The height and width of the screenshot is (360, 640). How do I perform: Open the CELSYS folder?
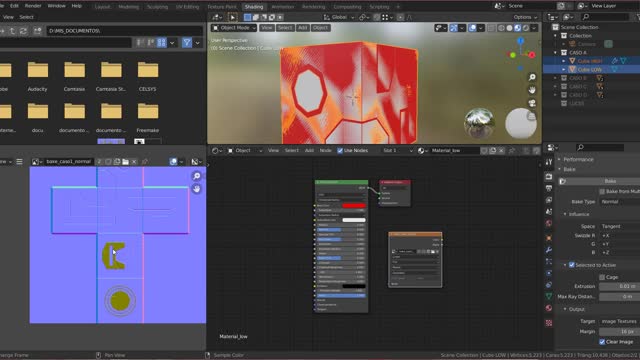click(147, 76)
